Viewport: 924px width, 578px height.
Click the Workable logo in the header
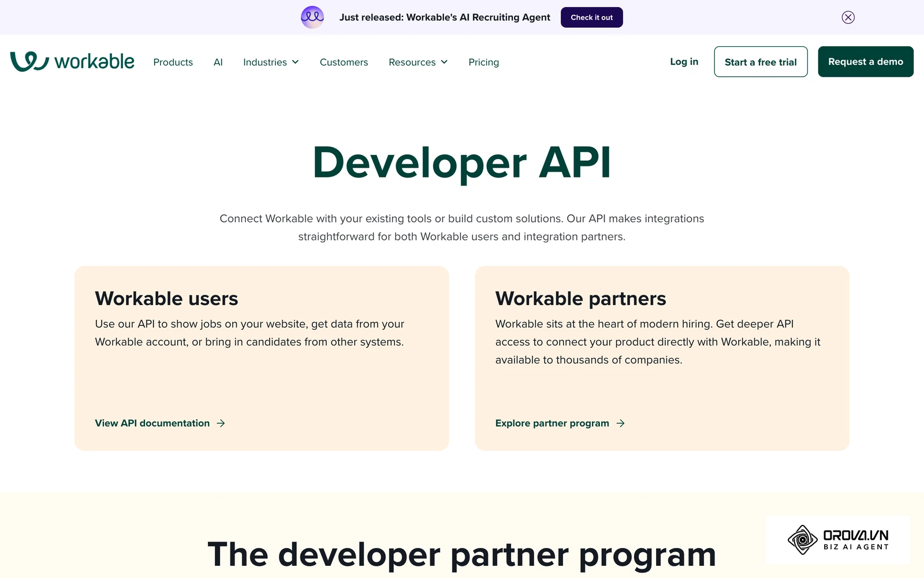pos(72,61)
